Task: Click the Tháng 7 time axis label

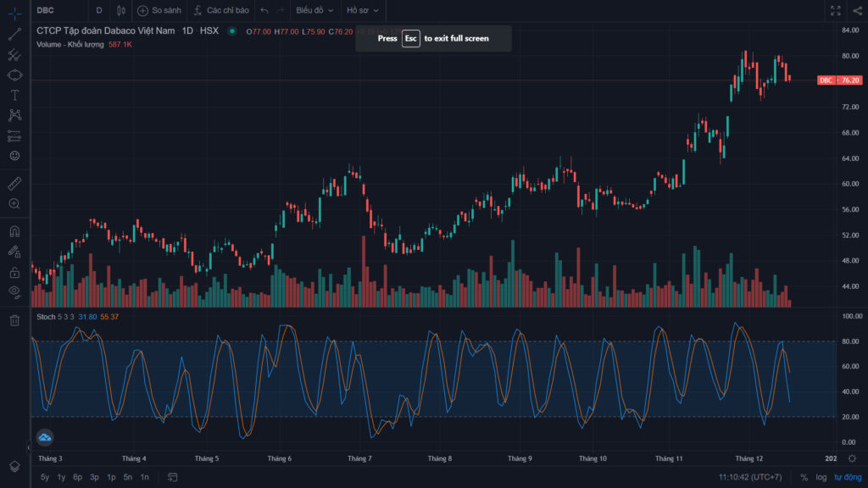Action: (359, 458)
